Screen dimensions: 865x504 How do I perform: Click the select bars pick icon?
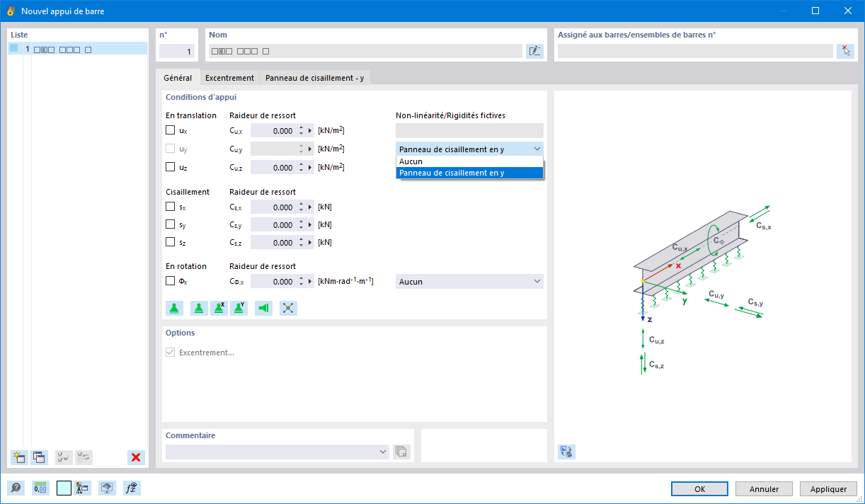[x=845, y=51]
